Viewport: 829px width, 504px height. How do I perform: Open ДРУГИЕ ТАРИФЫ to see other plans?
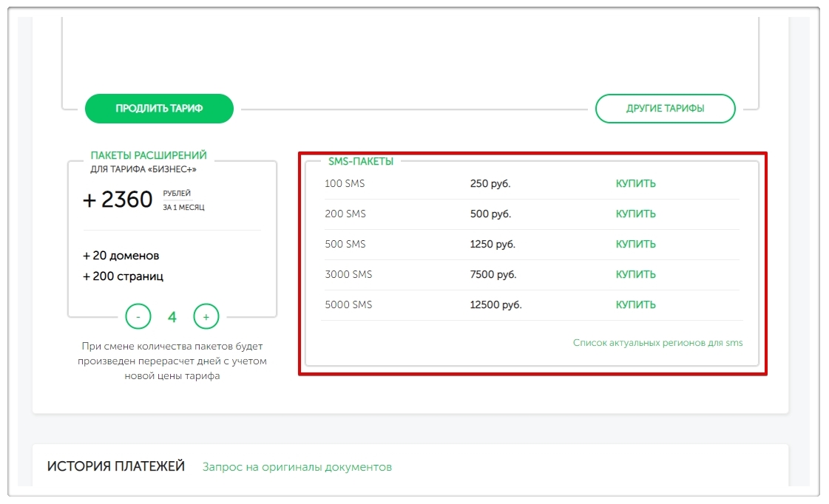pyautogui.click(x=665, y=109)
